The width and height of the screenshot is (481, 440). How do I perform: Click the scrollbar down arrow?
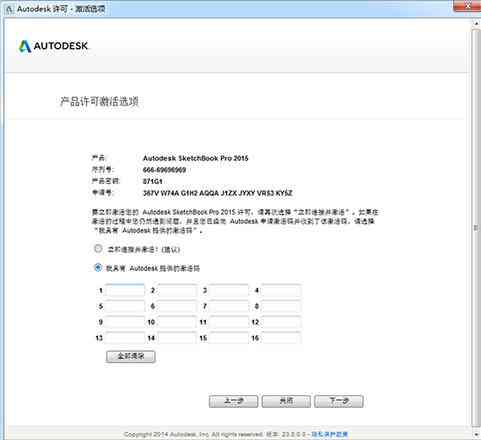tap(476, 434)
